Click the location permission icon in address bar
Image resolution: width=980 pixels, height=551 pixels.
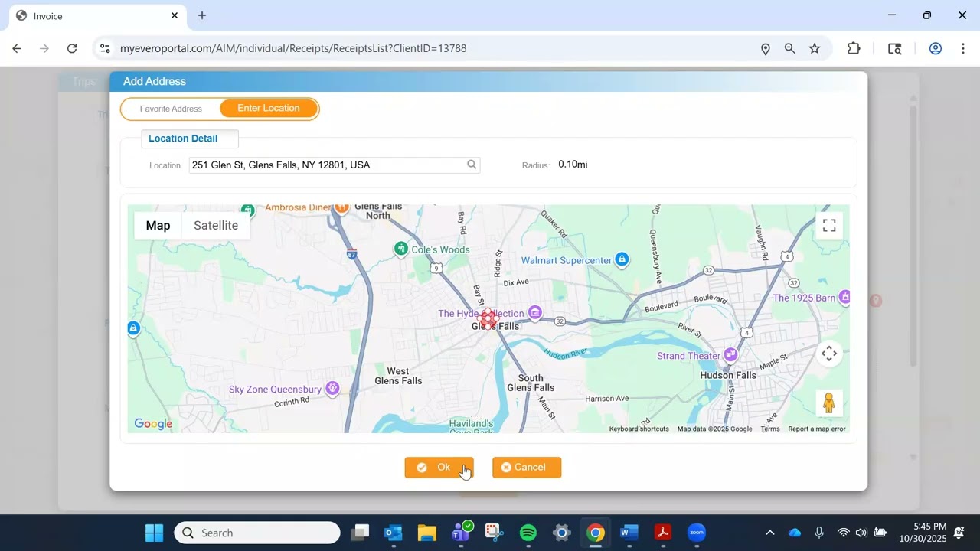(765, 48)
